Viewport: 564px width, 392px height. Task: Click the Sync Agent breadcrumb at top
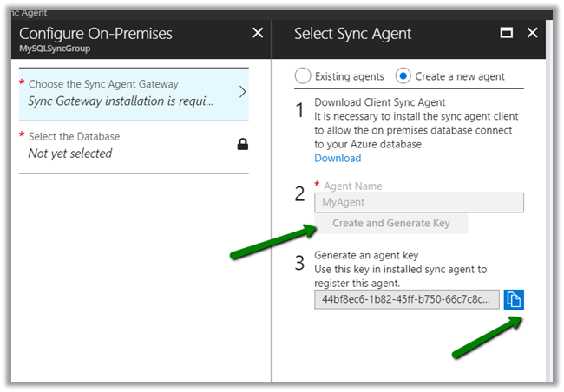coord(24,13)
